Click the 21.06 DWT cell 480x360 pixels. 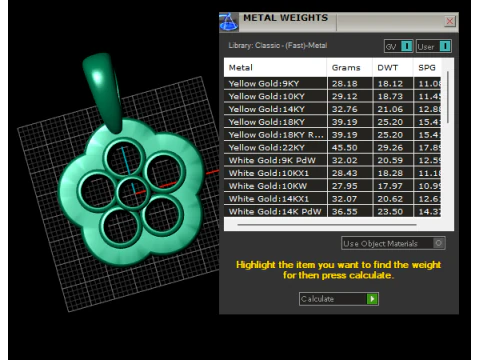(x=393, y=109)
